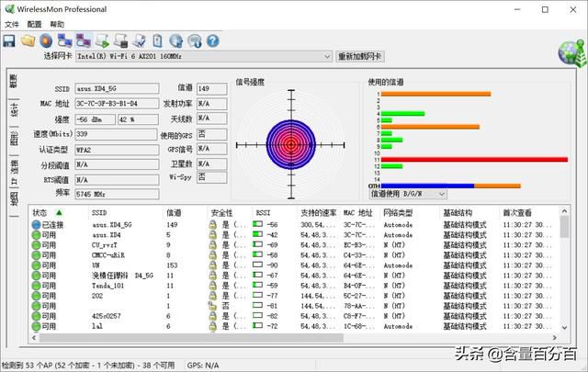
Task: Click the GPS: N/A status bar entry
Action: pyautogui.click(x=203, y=365)
